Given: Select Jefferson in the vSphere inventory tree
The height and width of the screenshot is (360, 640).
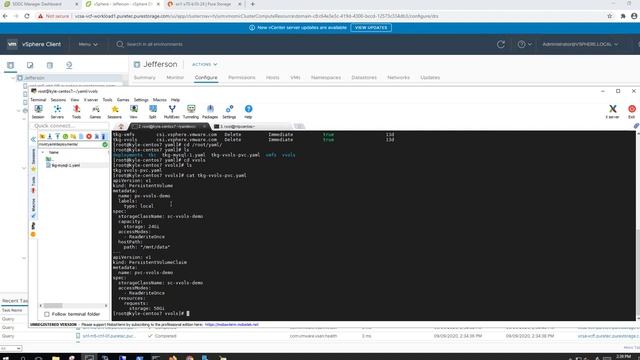Looking at the screenshot, I should coord(34,78).
